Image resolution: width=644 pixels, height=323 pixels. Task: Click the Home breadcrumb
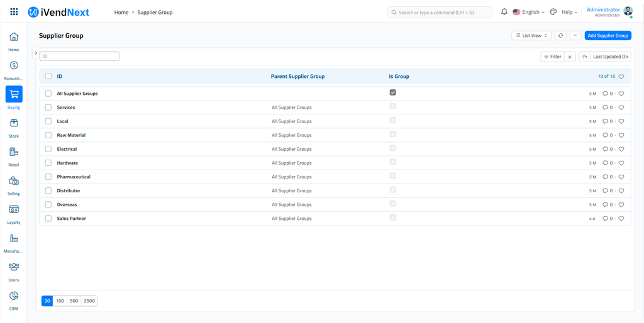[121, 13]
